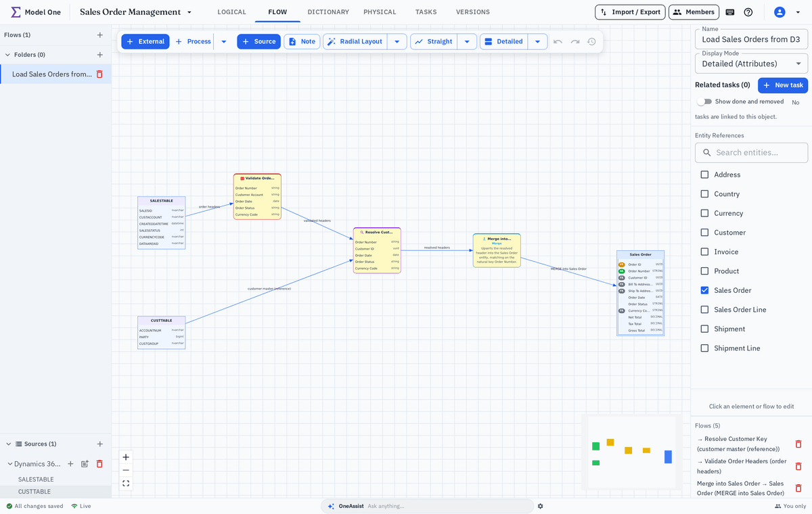812x514 pixels.
Task: Delete the Merge into Sales Order flow entry
Action: 798,488
